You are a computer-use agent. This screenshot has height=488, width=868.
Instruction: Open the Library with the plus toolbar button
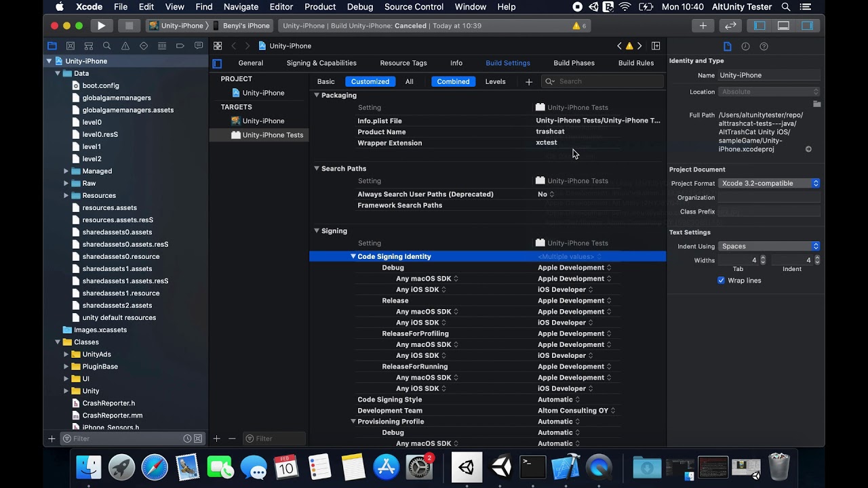pos(703,26)
